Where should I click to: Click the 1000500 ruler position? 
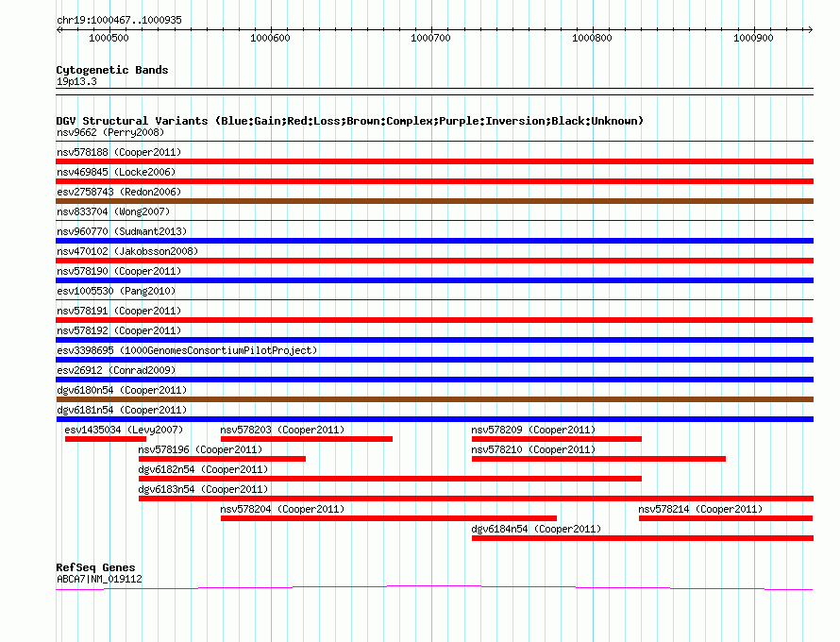click(x=109, y=38)
